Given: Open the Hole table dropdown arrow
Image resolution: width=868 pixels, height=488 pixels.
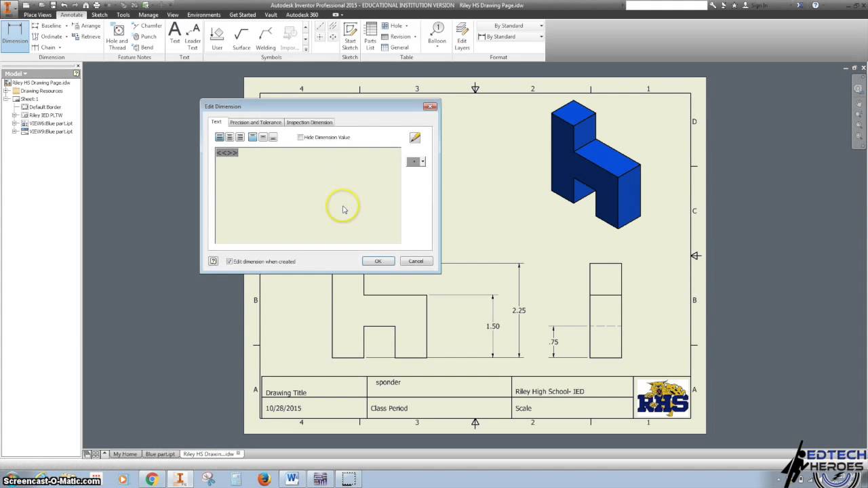Looking at the screenshot, I should 408,26.
